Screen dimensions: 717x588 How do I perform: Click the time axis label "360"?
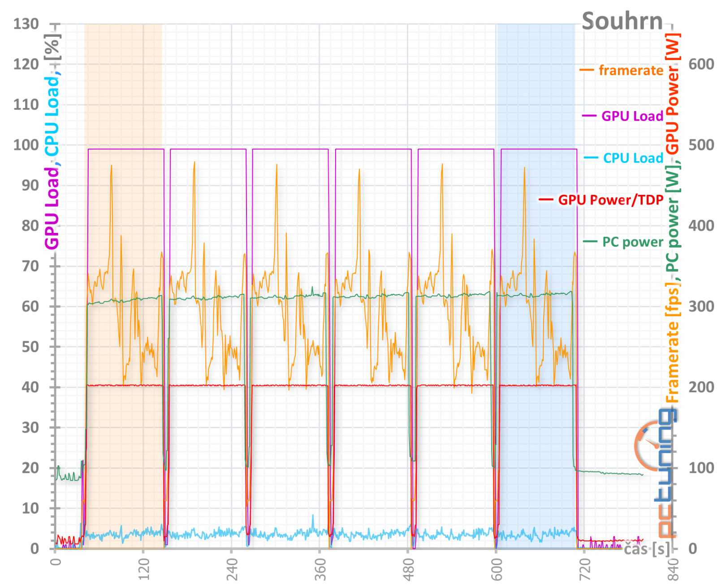click(x=320, y=569)
